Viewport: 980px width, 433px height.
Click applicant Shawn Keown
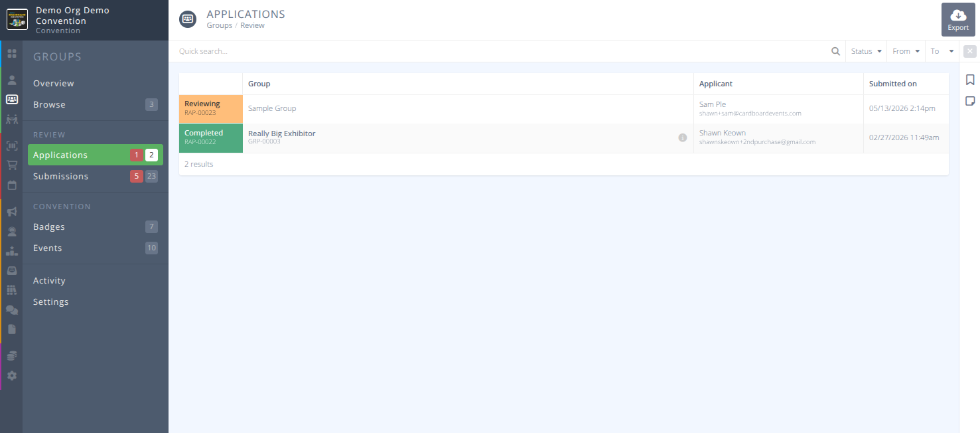(x=723, y=133)
